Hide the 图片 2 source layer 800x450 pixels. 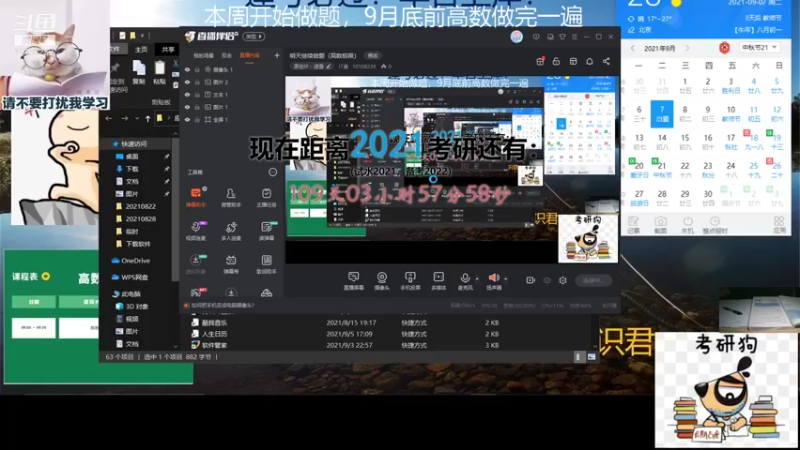pos(187,82)
